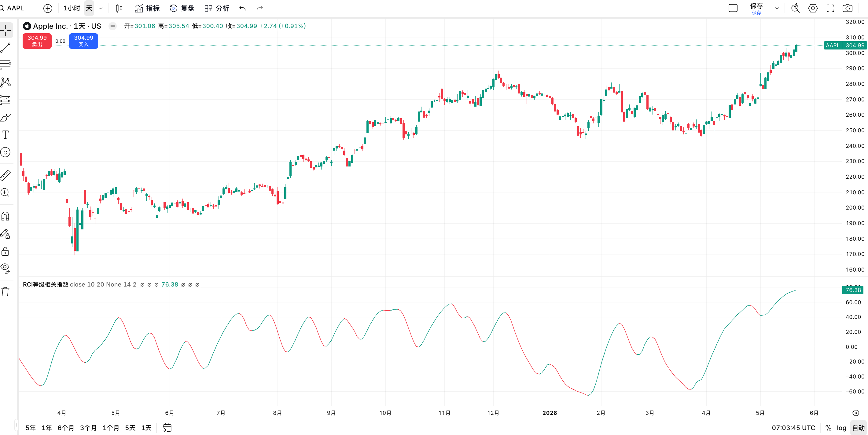Switch the chart to the 1小时 interval
Image resolution: width=868 pixels, height=435 pixels.
pyautogui.click(x=72, y=8)
